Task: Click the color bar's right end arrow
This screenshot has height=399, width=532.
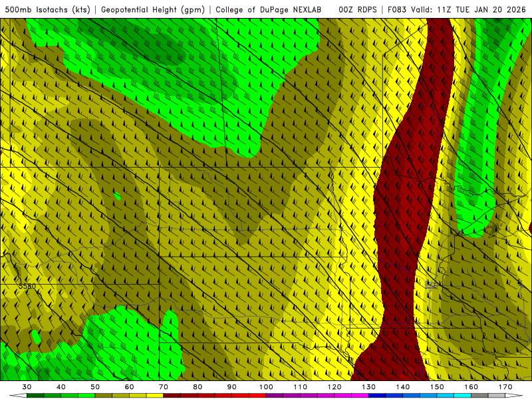Action: click(513, 396)
